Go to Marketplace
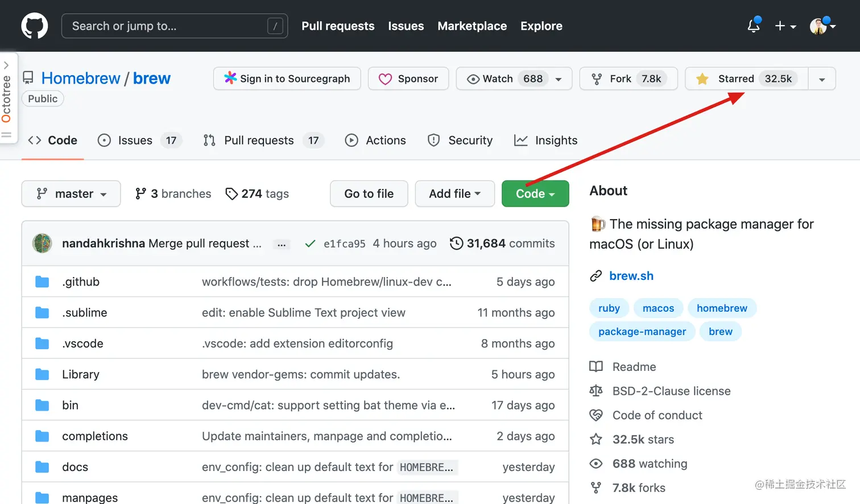This screenshot has width=860, height=504. [x=472, y=26]
